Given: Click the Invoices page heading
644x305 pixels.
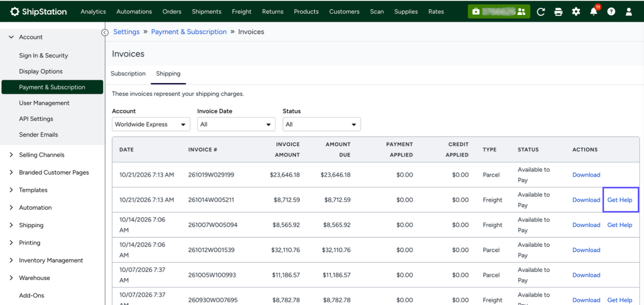Looking at the screenshot, I should point(128,54).
